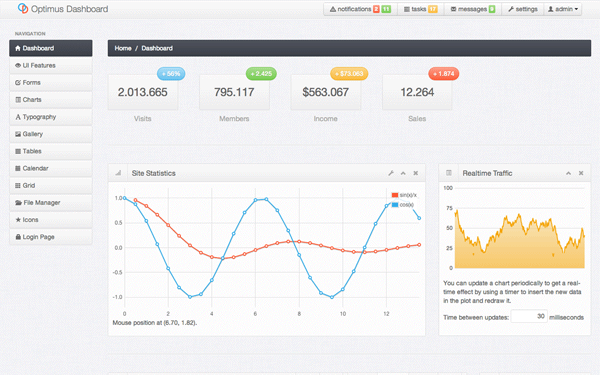
Task: Open File Manager from the sidebar
Action: pyautogui.click(x=51, y=203)
